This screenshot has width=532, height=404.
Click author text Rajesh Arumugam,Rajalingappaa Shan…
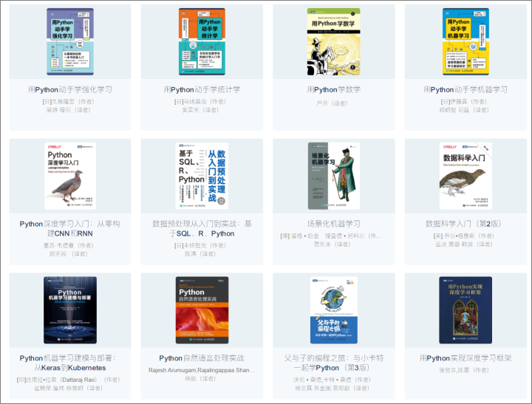coord(202,370)
